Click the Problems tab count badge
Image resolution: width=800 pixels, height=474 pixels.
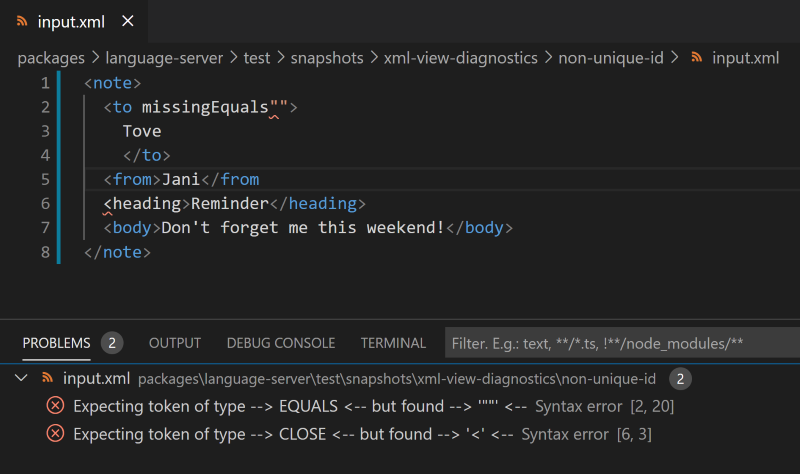(112, 343)
